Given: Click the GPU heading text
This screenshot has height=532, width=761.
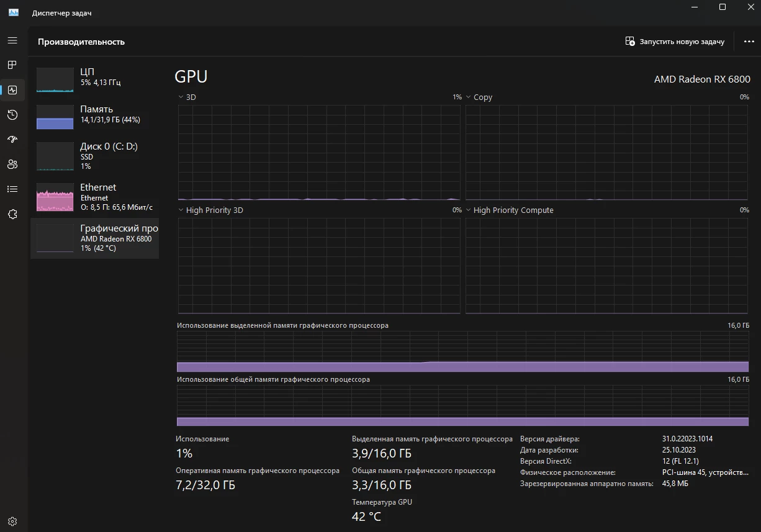Looking at the screenshot, I should [191, 76].
